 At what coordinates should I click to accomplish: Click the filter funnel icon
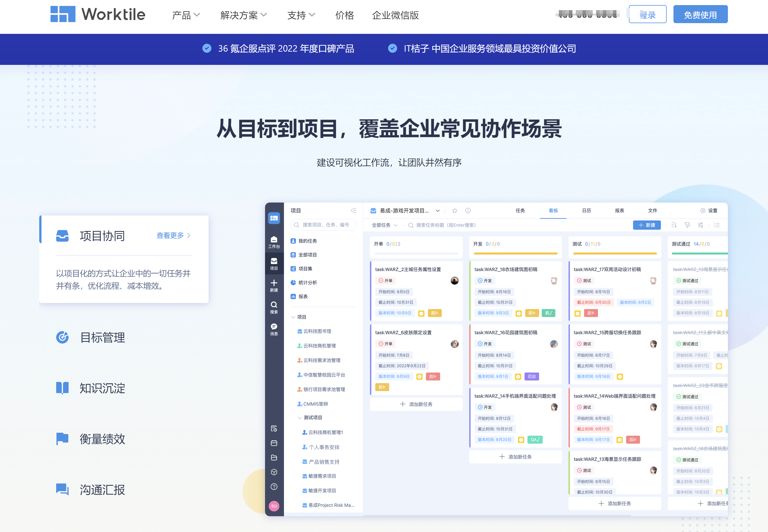(x=687, y=225)
